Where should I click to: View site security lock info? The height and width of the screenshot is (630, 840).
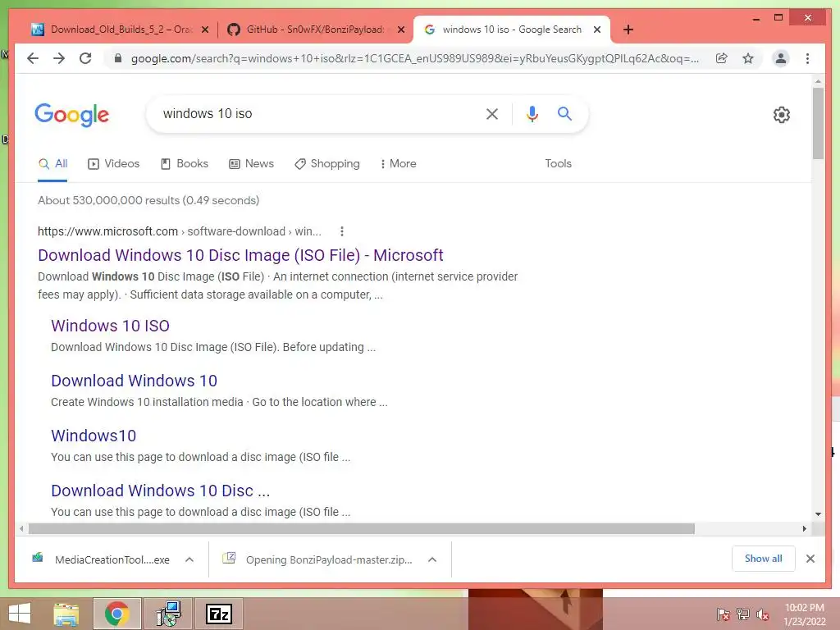(118, 58)
